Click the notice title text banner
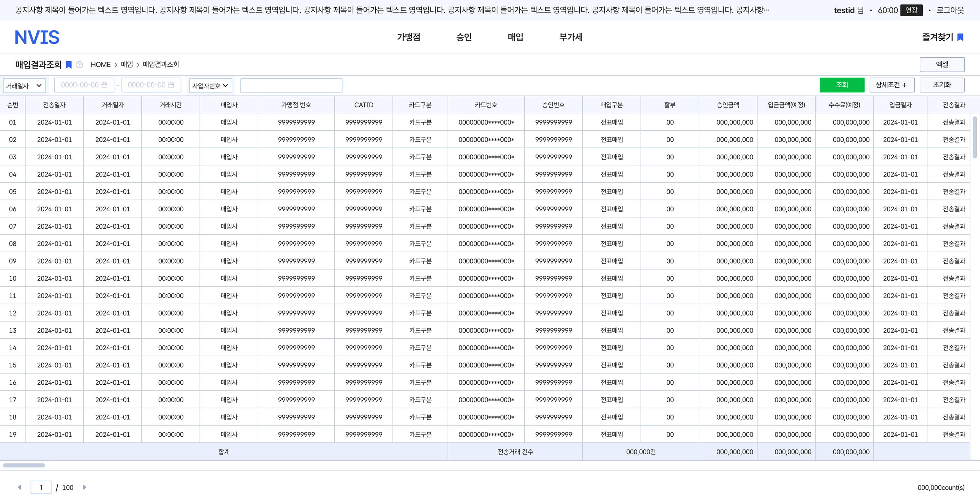 click(392, 10)
